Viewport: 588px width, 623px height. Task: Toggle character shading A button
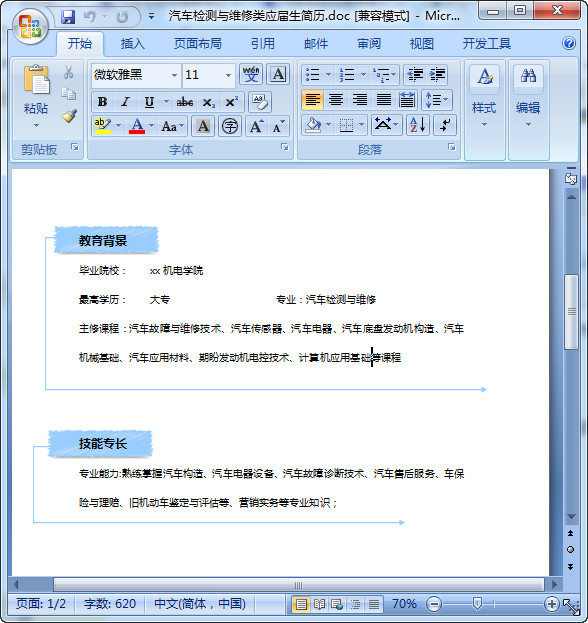coord(203,127)
